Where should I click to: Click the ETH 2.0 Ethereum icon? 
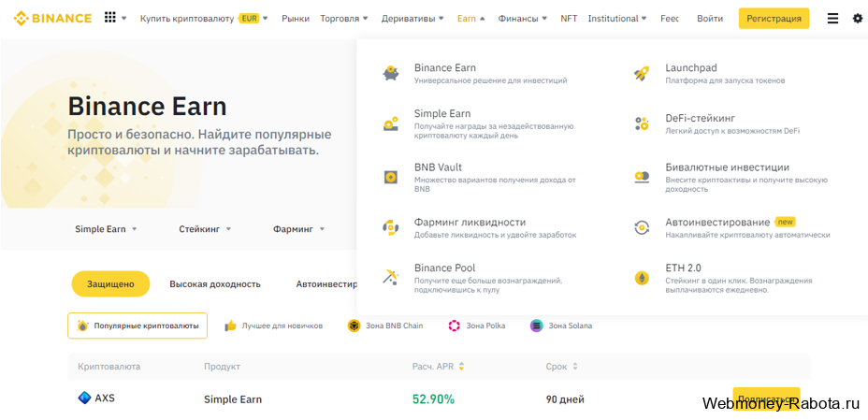click(642, 278)
